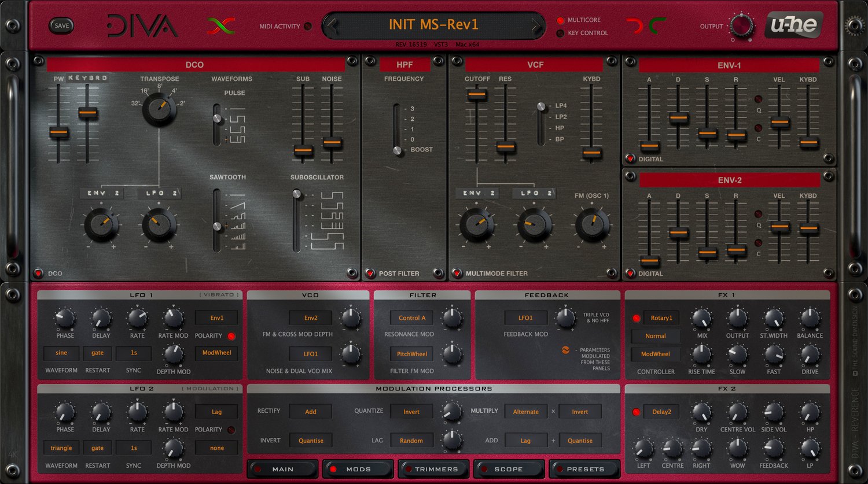Click the FX 1 MIX knob
Screen dimensions: 868x484
click(701, 318)
